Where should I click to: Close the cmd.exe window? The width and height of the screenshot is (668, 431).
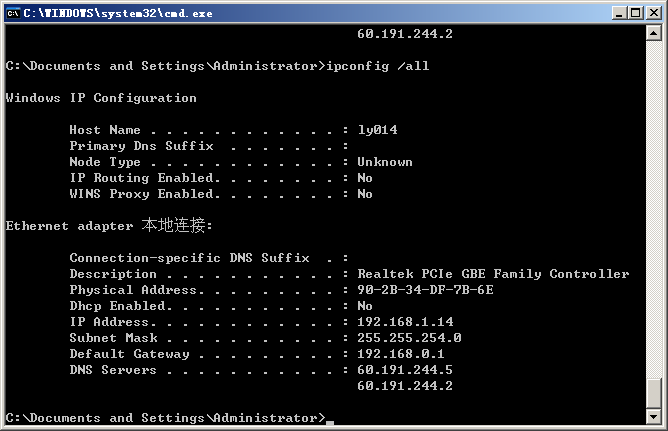[x=652, y=12]
